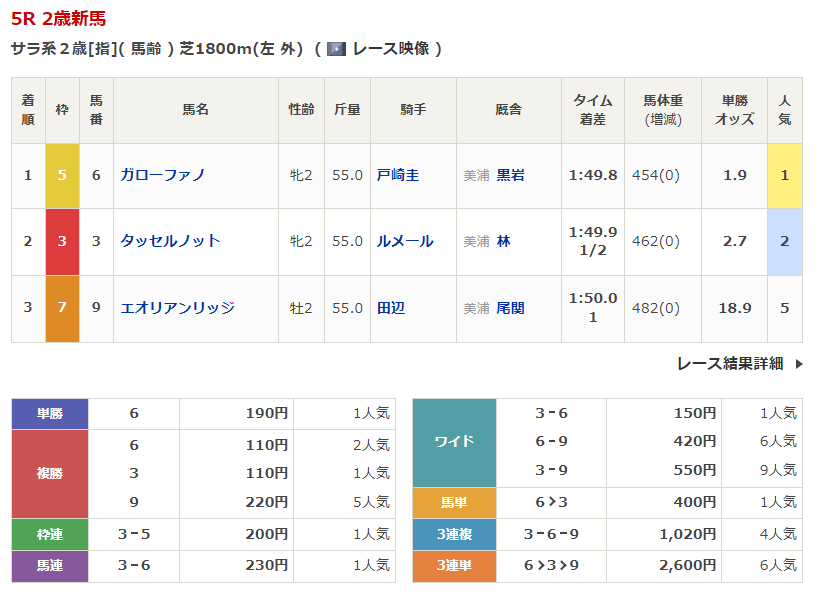Select the orange 3連単 payout label
The height and width of the screenshot is (592, 819).
click(x=454, y=566)
